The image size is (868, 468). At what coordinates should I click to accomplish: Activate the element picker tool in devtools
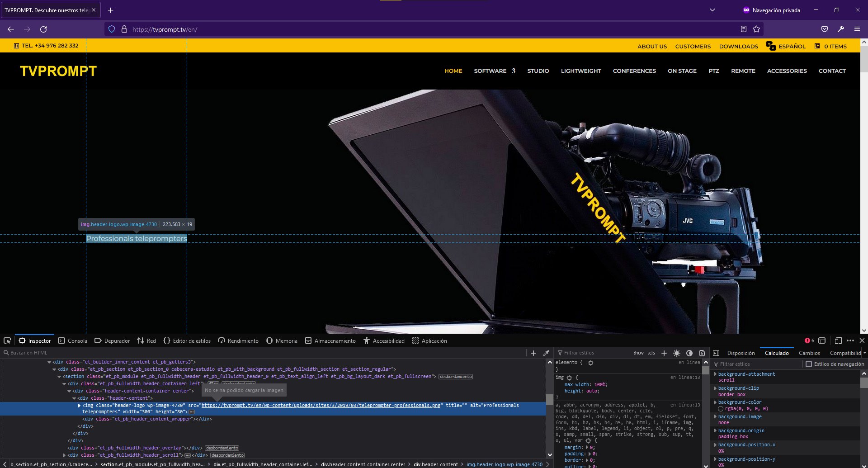coord(7,340)
